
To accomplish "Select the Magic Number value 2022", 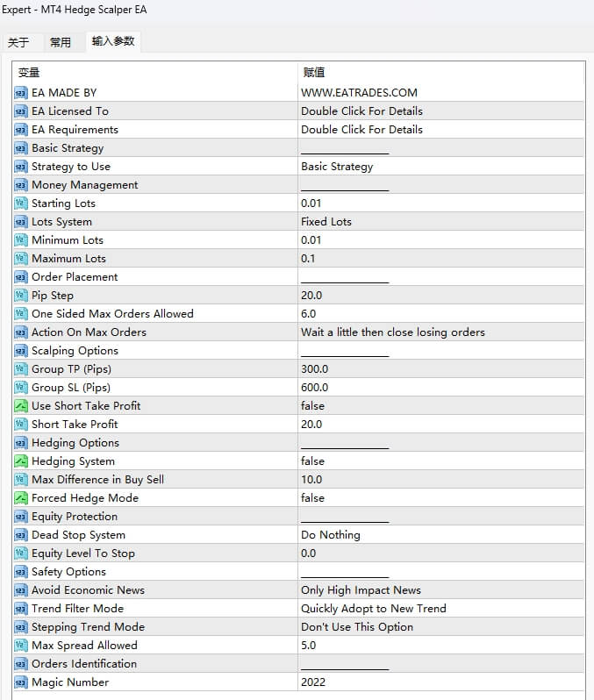I will point(313,682).
